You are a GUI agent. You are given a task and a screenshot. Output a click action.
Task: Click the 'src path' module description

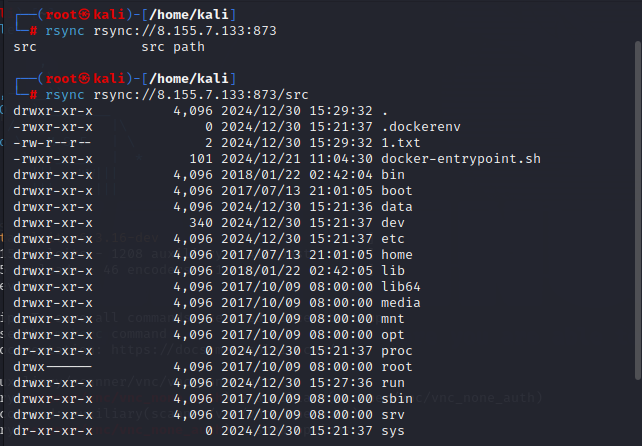173,47
